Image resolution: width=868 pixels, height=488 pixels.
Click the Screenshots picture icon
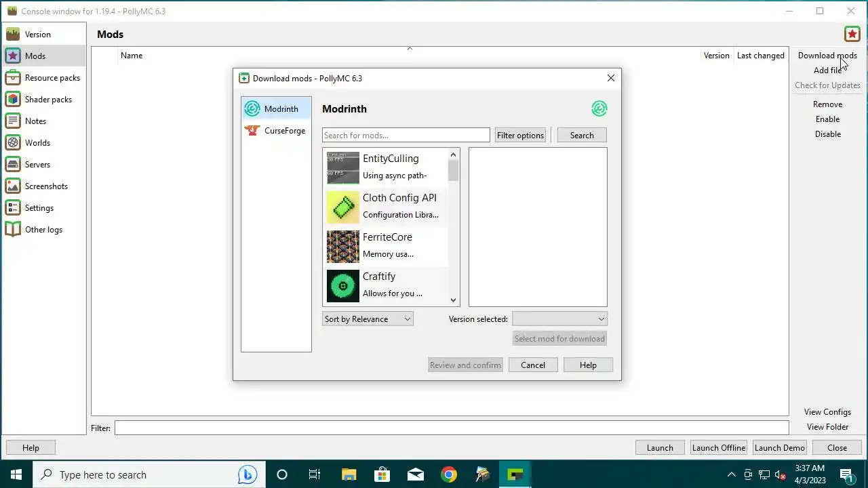click(13, 186)
